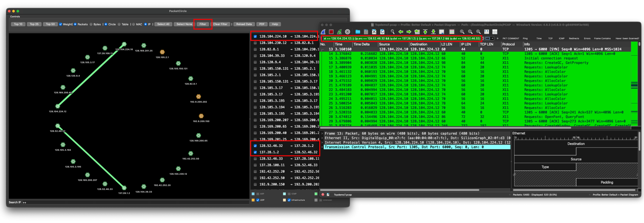This screenshot has width=644, height=223.
Task: Click the Find packet magnifier icon
Action: (x=392, y=32)
